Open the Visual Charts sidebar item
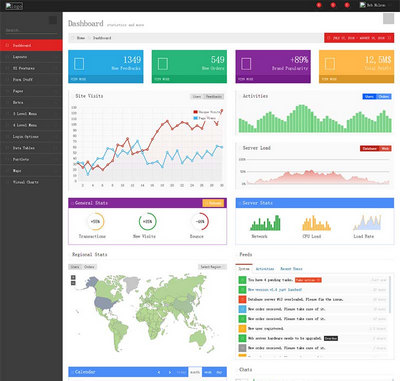The height and width of the screenshot is (381, 400). point(31,182)
